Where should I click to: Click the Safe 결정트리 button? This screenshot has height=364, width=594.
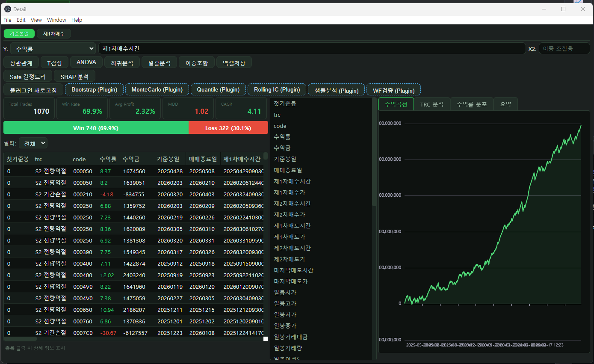coord(28,77)
